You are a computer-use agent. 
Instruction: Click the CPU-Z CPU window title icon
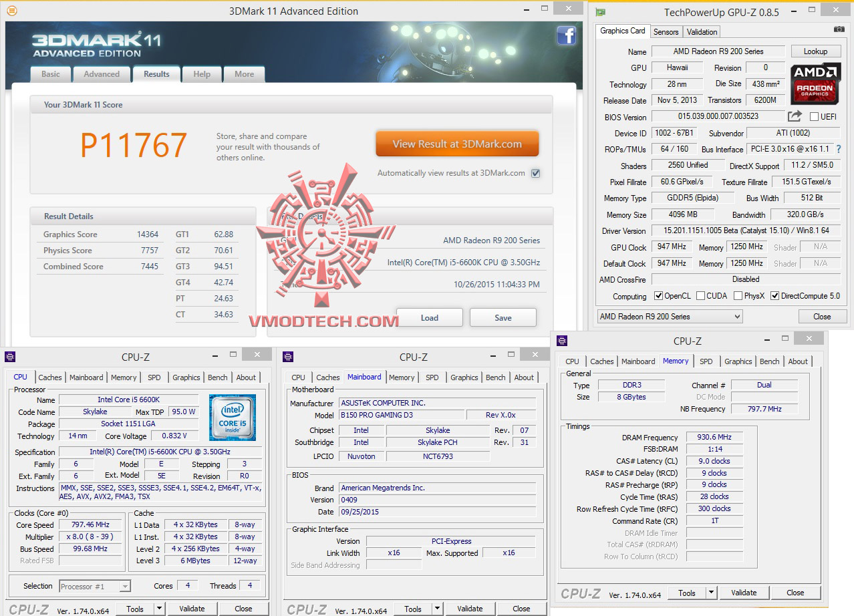10,357
